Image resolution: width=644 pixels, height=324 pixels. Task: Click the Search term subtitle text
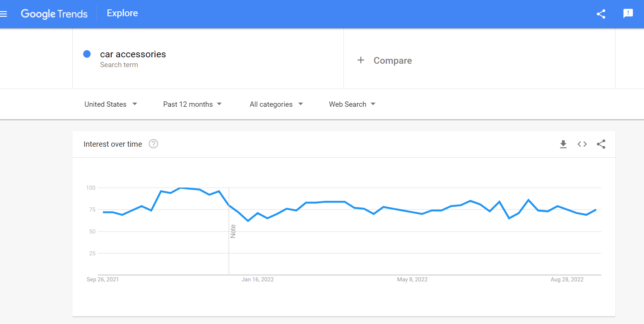coord(119,65)
